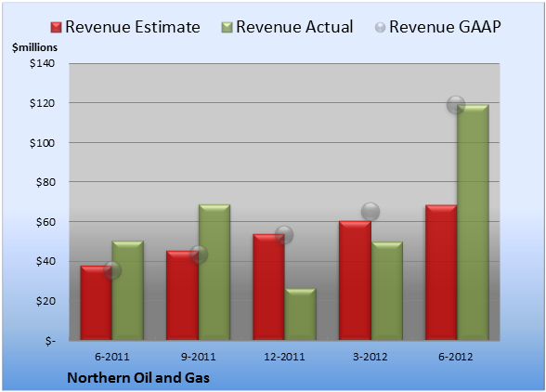
Task: Select the Revenue GAAP legend label
Action: 445,27
